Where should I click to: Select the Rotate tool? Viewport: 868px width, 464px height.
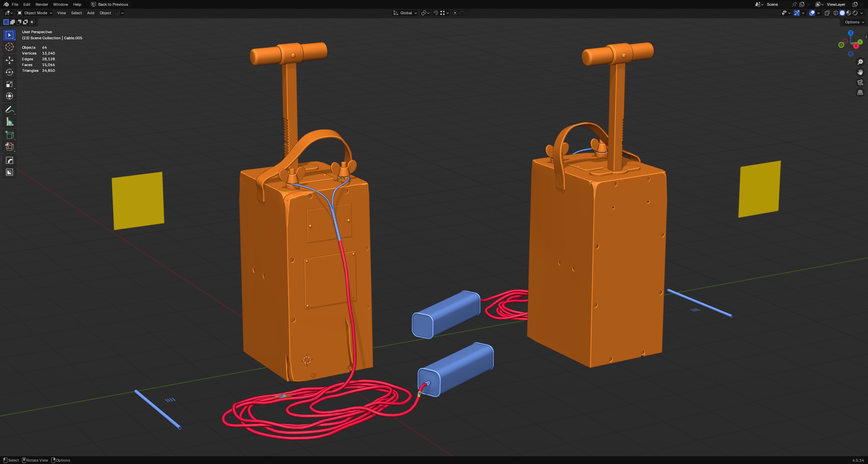pos(9,72)
